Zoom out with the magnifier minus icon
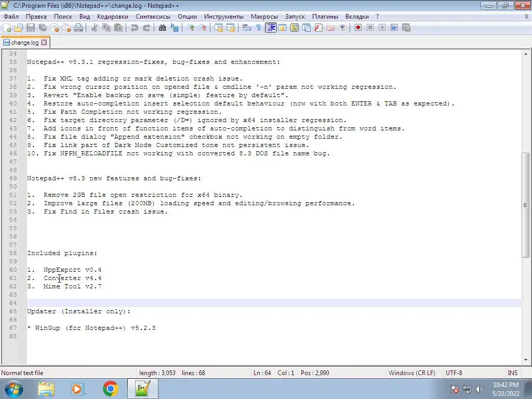This screenshot has height=399, width=532. click(203, 28)
